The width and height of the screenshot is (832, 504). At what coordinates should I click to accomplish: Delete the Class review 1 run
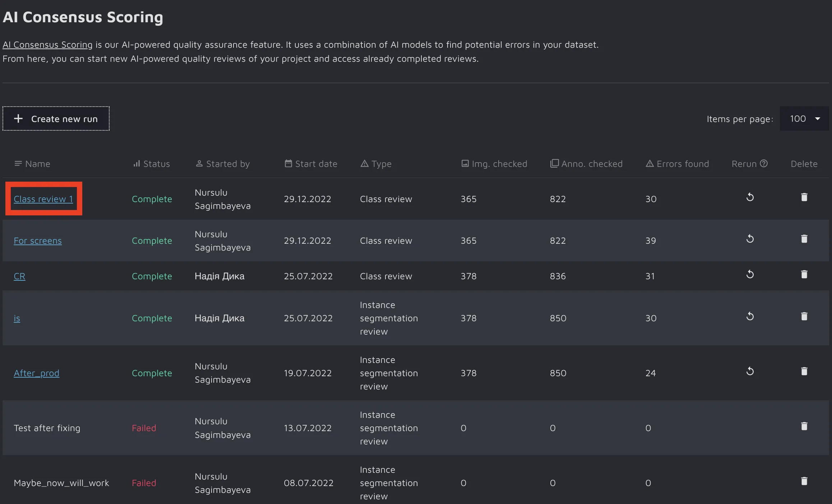[804, 197]
